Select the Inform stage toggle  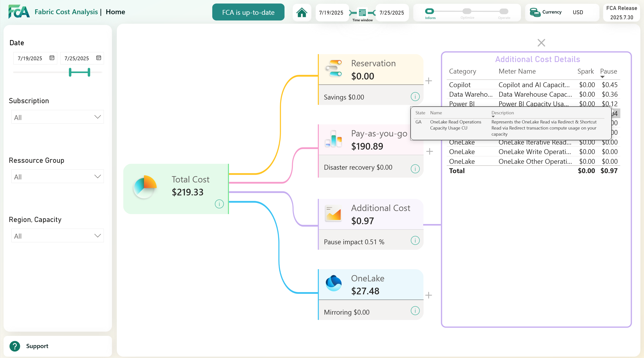429,11
